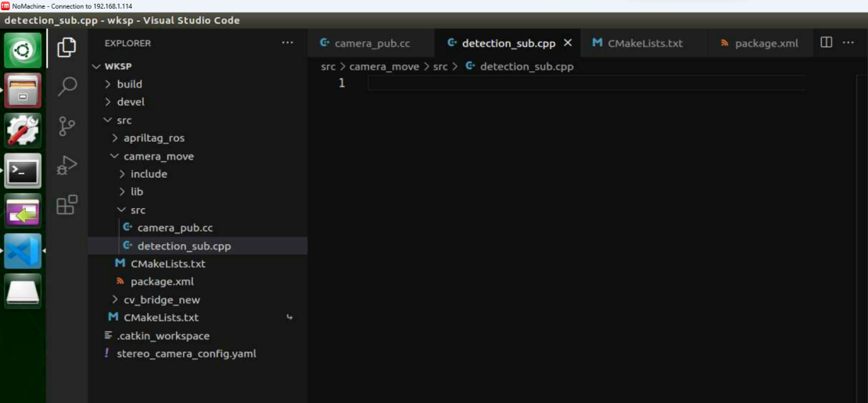Split the editor to the right
Viewport: 868px width, 403px height.
pos(826,43)
